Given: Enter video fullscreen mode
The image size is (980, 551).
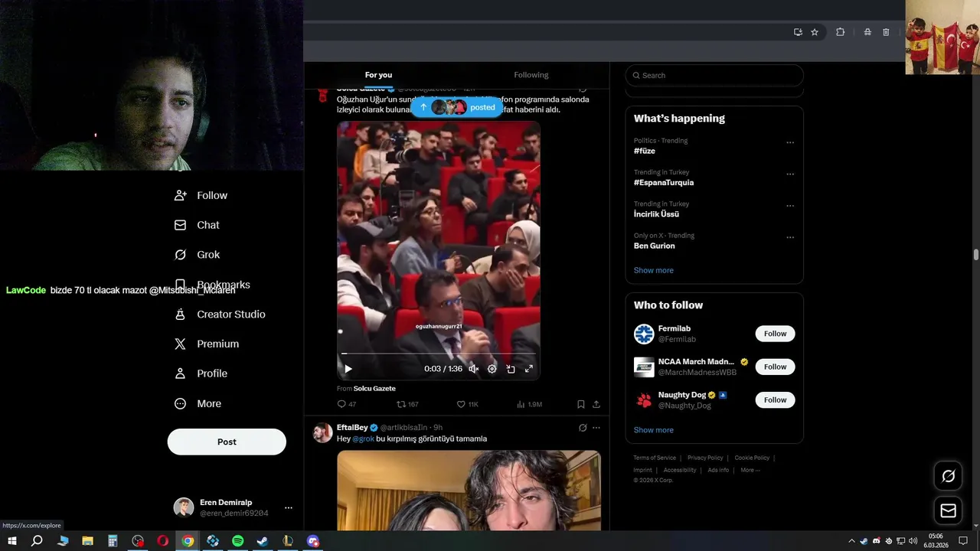Looking at the screenshot, I should pyautogui.click(x=528, y=369).
